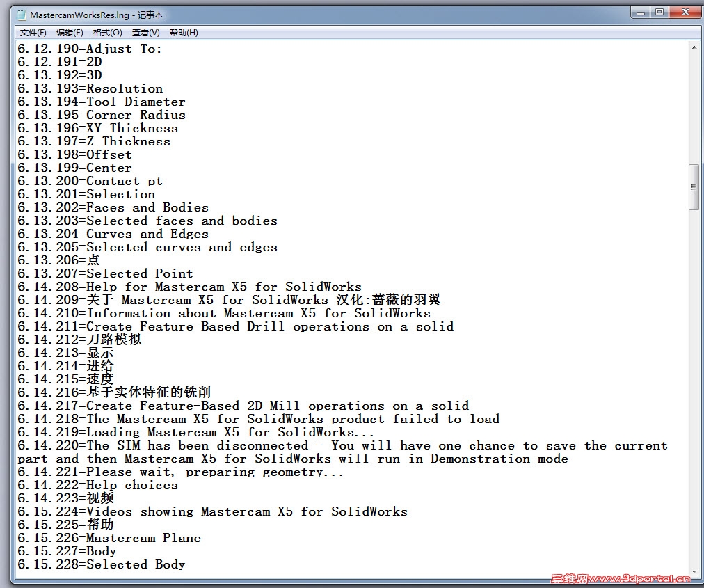Minimize the Notepad window

[x=641, y=13]
